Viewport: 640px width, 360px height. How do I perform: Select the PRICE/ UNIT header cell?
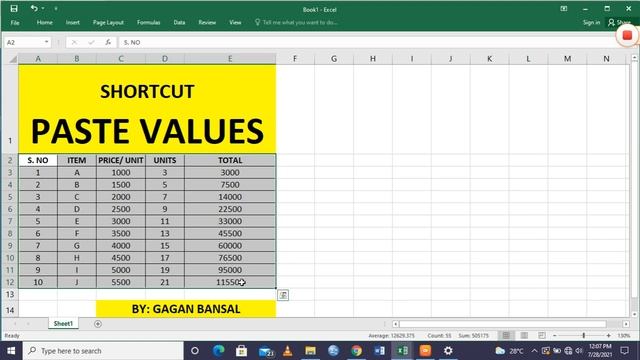tap(121, 160)
